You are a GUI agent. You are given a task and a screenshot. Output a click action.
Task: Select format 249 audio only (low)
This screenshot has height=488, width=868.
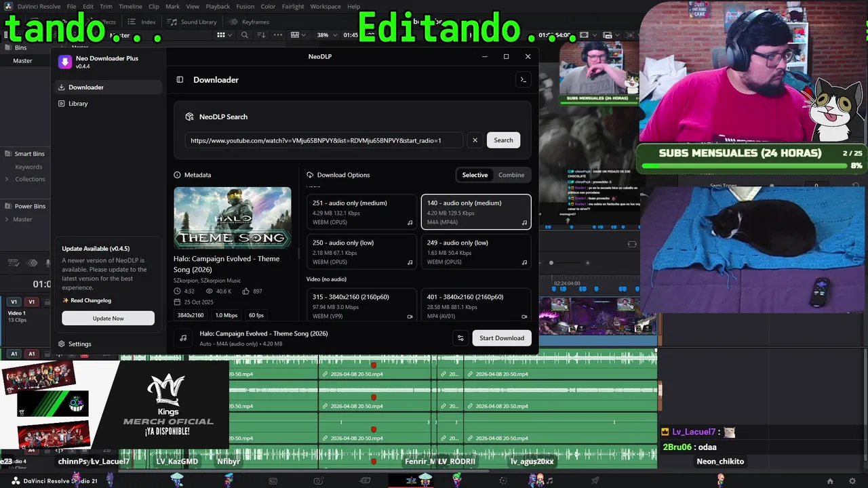[x=476, y=251]
